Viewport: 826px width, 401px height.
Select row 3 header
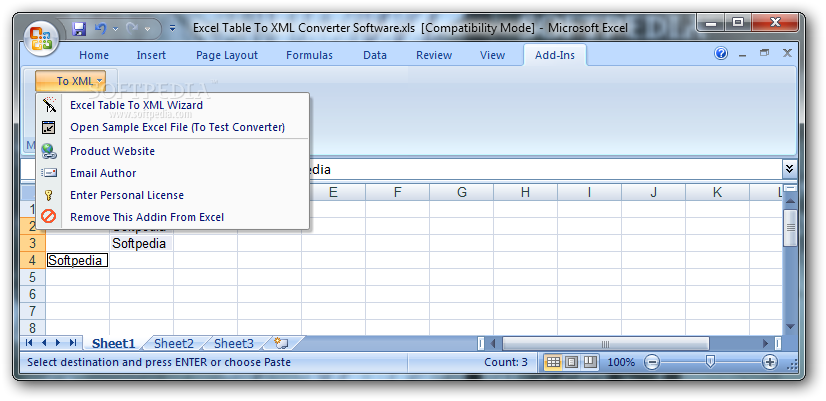[x=33, y=243]
